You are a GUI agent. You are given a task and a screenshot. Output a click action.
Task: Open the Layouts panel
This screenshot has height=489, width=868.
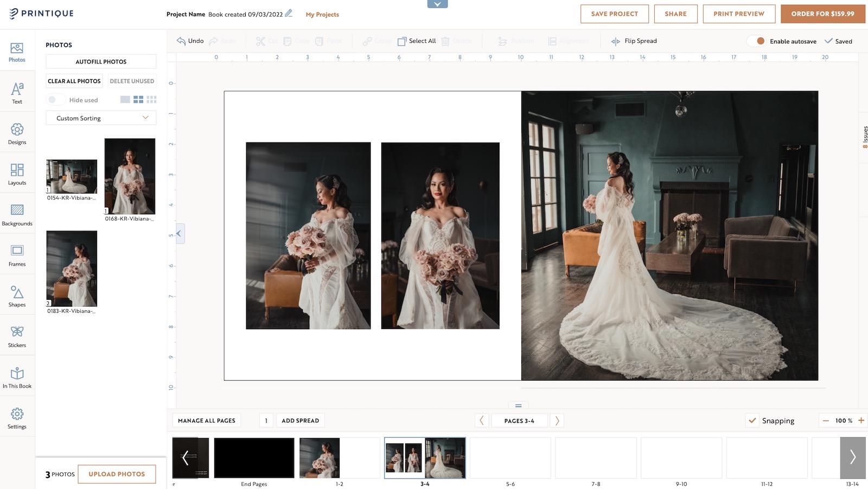(17, 173)
